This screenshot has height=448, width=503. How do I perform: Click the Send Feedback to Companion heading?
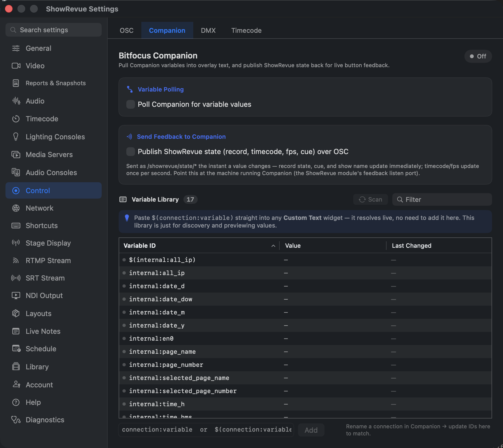(x=181, y=137)
